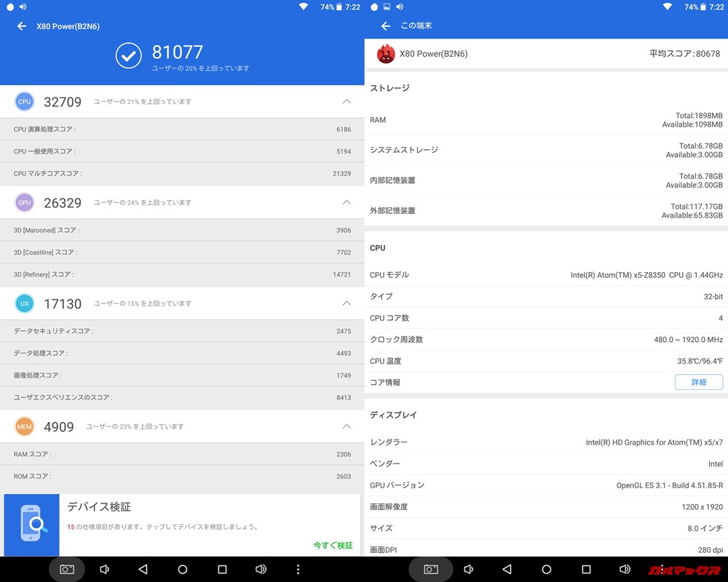Open the three-dot overflow menu
Screen dimensions: 728x582
click(x=298, y=570)
